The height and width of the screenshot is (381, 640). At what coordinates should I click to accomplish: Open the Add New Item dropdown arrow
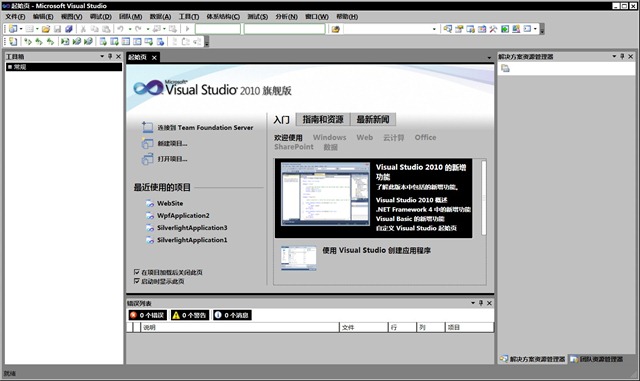37,29
